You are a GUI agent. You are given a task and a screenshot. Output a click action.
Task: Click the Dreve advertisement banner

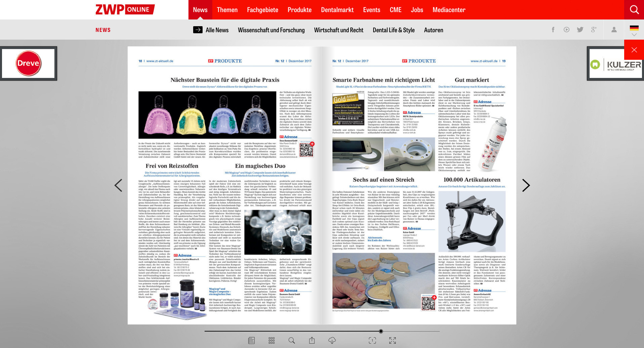[x=29, y=63]
